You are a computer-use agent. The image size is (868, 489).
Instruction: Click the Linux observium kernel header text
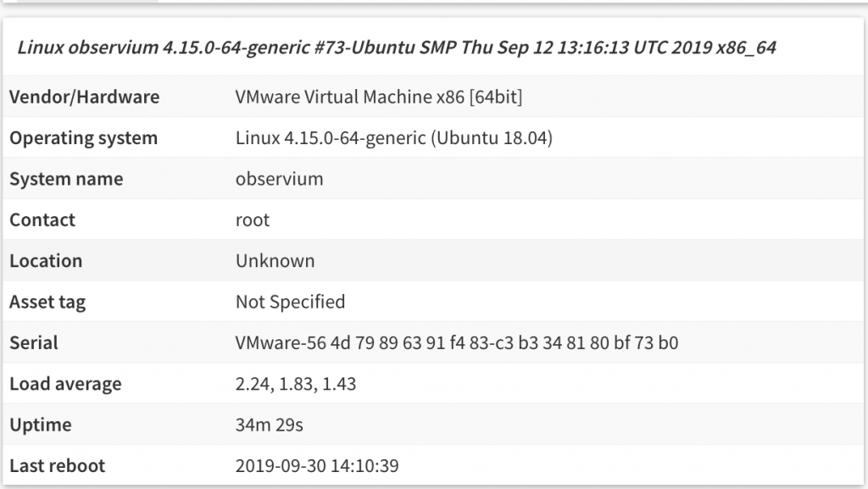coord(397,47)
